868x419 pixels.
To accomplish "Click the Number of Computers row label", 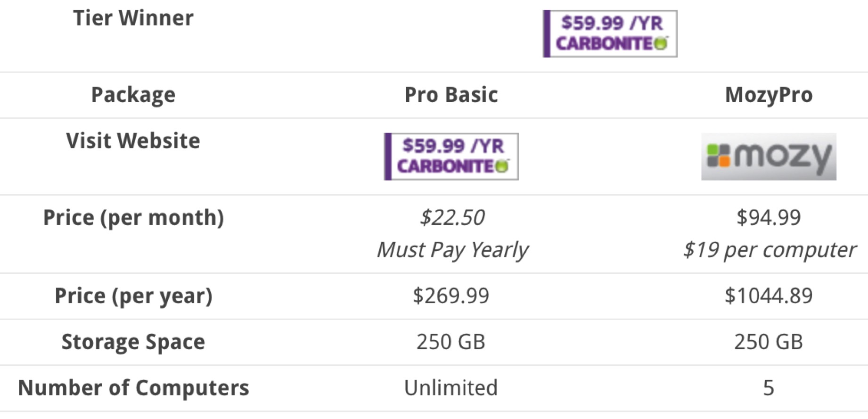I will coord(133,388).
